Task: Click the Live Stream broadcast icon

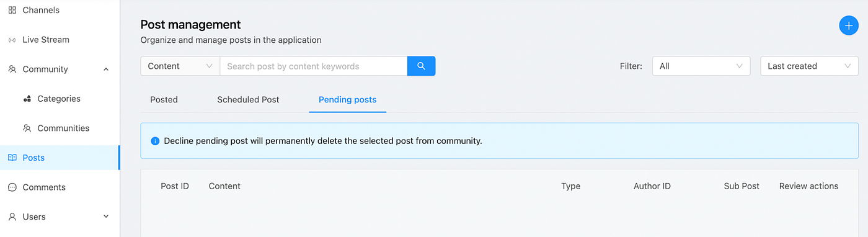Action: [12, 40]
